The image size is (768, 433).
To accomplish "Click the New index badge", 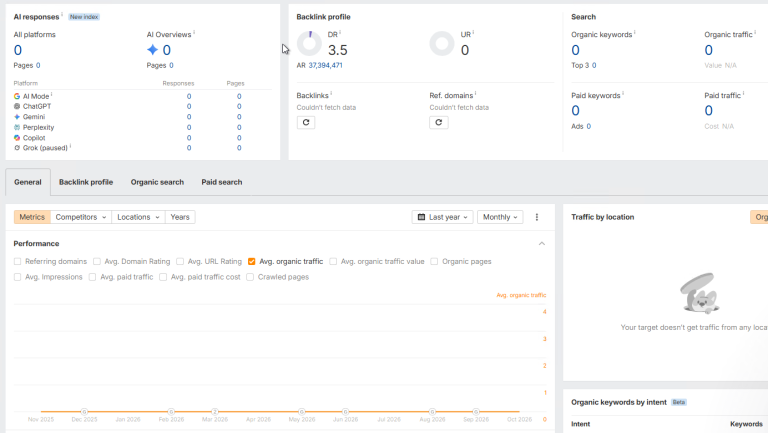I will (84, 17).
